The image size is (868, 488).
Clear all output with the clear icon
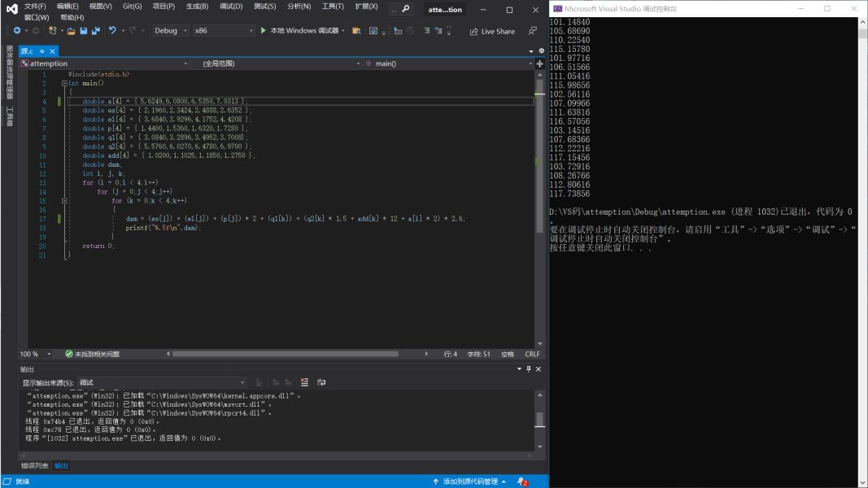pyautogui.click(x=304, y=382)
